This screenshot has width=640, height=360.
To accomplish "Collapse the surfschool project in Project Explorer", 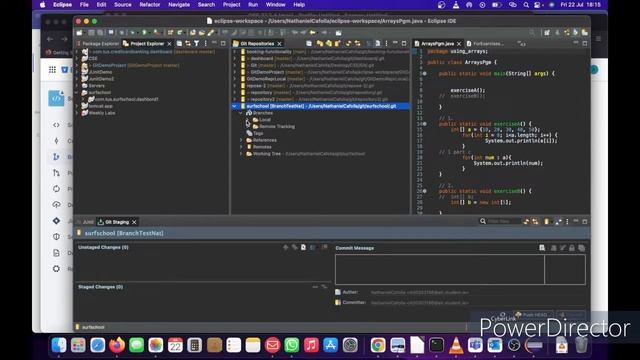I will (x=77, y=93).
